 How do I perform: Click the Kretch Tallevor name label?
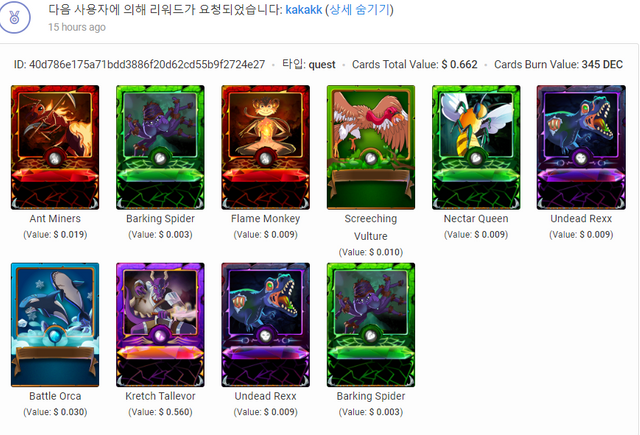tap(160, 396)
